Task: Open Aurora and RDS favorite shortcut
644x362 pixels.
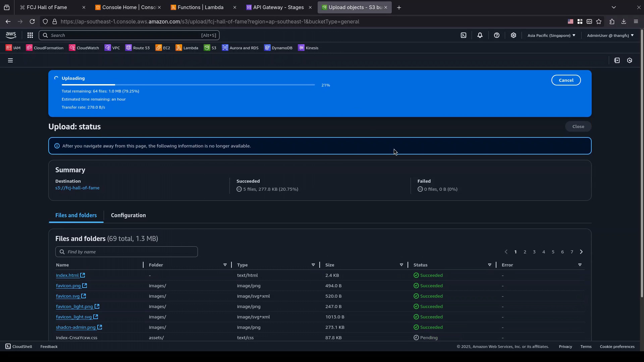Action: (240, 48)
